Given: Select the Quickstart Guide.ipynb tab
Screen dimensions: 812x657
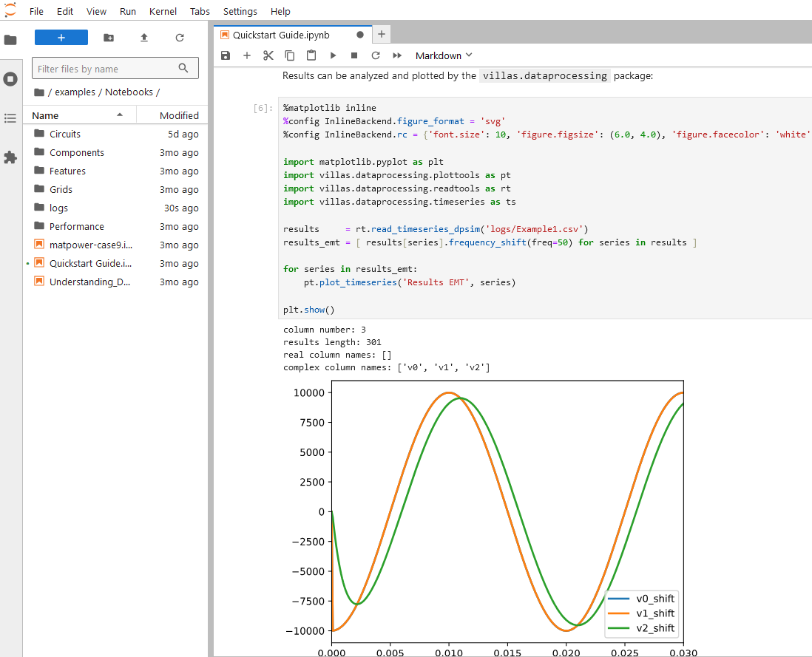Looking at the screenshot, I should [281, 35].
